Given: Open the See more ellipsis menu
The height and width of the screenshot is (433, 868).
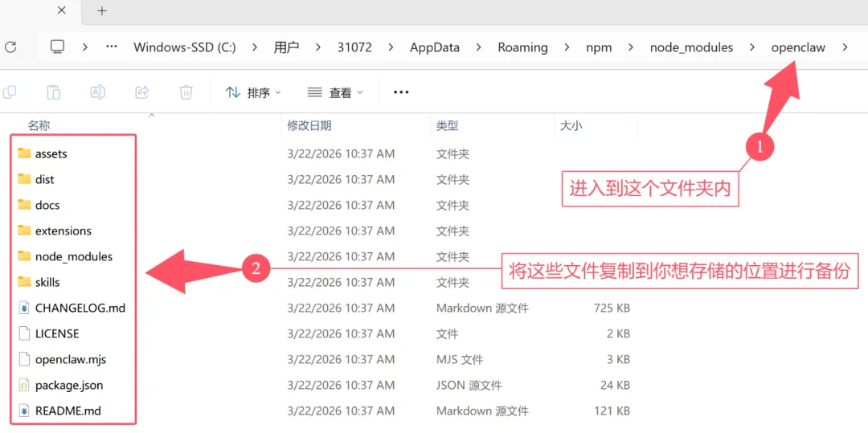Looking at the screenshot, I should 401,92.
